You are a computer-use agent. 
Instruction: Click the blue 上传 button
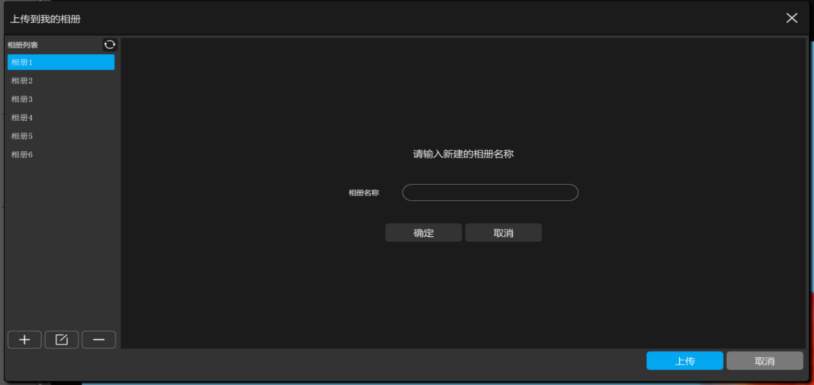click(685, 361)
